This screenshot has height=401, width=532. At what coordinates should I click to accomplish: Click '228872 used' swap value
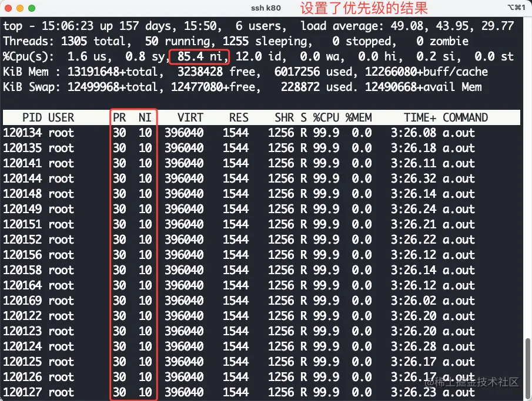point(316,87)
